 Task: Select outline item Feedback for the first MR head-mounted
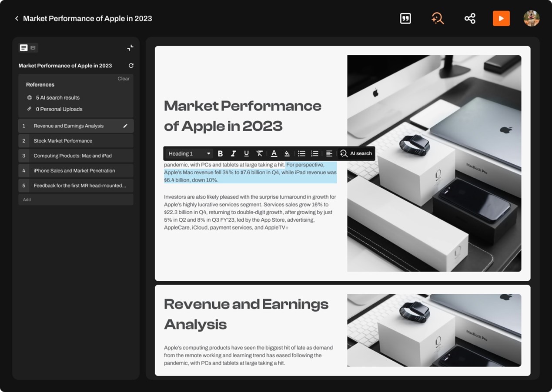pyautogui.click(x=76, y=186)
